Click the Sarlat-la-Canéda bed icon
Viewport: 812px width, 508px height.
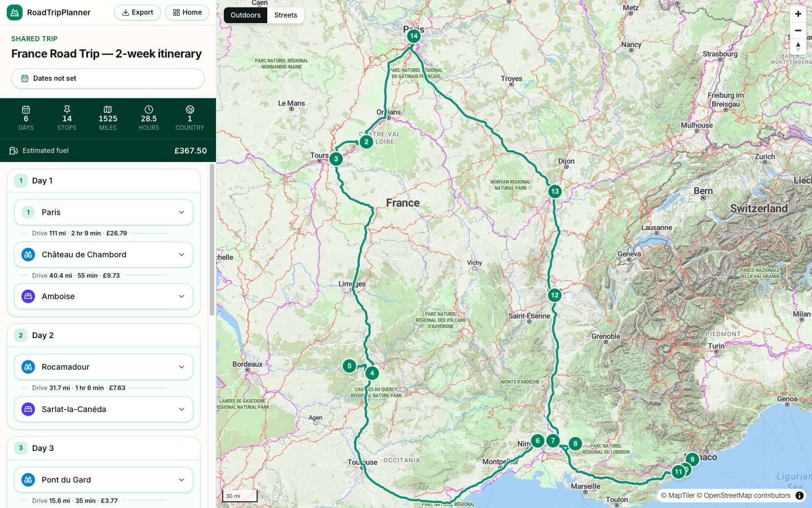(28, 409)
